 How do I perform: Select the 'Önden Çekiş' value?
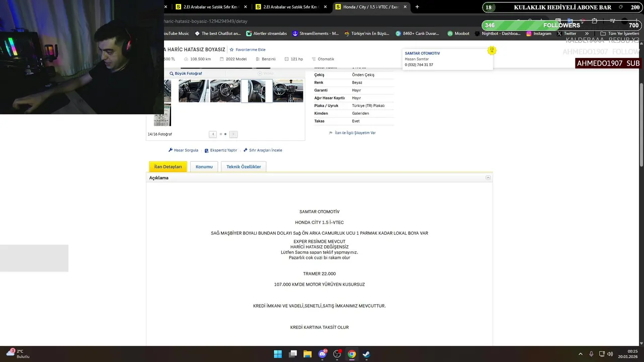point(363,75)
